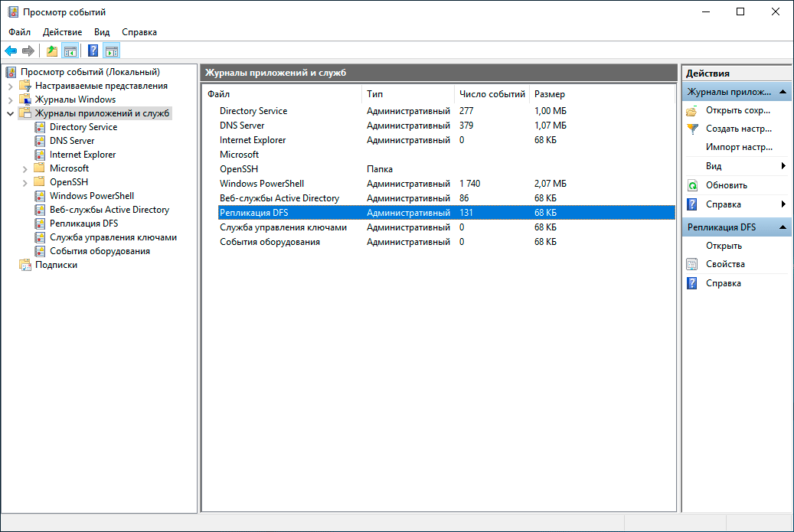Toggle the show/hide action pane icon

pyautogui.click(x=112, y=51)
